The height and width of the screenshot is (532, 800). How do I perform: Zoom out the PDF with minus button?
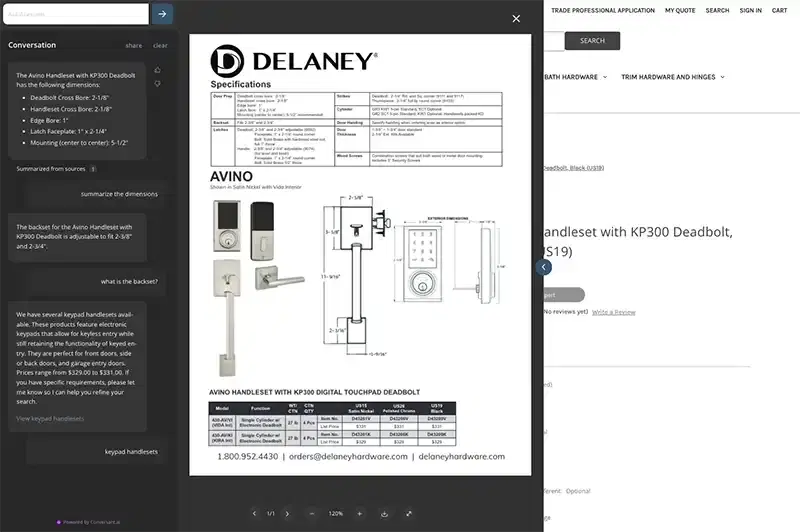[312, 514]
